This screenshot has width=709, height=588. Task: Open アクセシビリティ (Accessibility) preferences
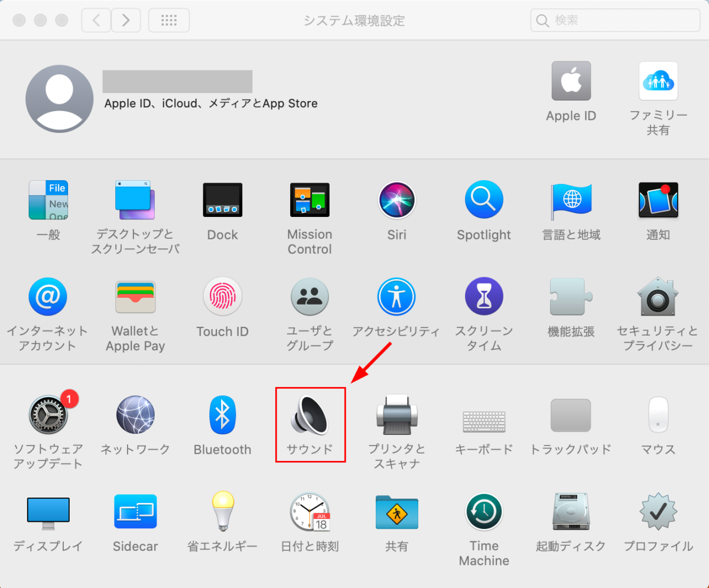(397, 297)
